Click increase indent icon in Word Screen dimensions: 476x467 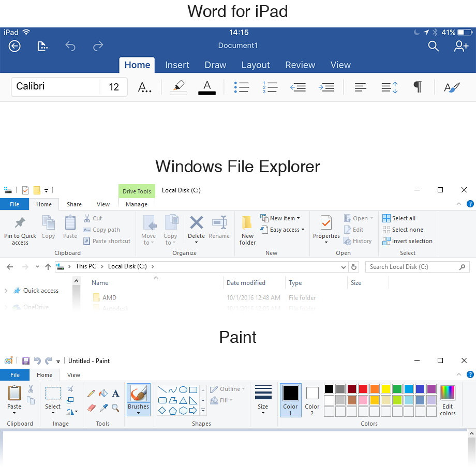click(x=326, y=87)
